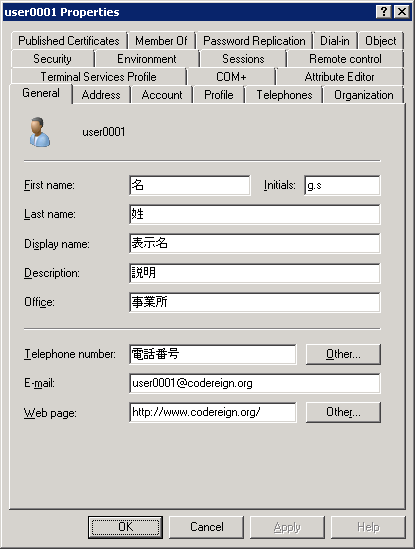Viewport: 415px width, 549px height.
Task: Select the E-mail input field
Action: 255,383
